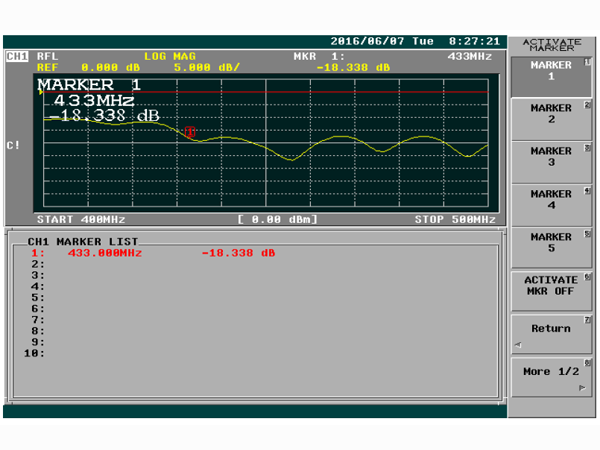Click the ACTIVATE MARKER menu title
Image resolution: width=600 pixels, height=450 pixels.
pyautogui.click(x=552, y=45)
